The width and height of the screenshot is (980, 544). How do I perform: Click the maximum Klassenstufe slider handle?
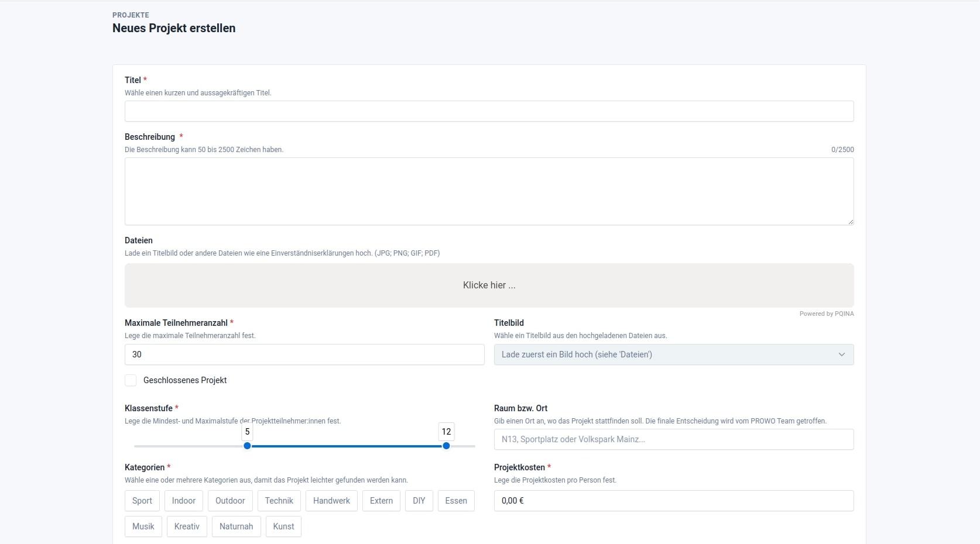[x=446, y=446]
